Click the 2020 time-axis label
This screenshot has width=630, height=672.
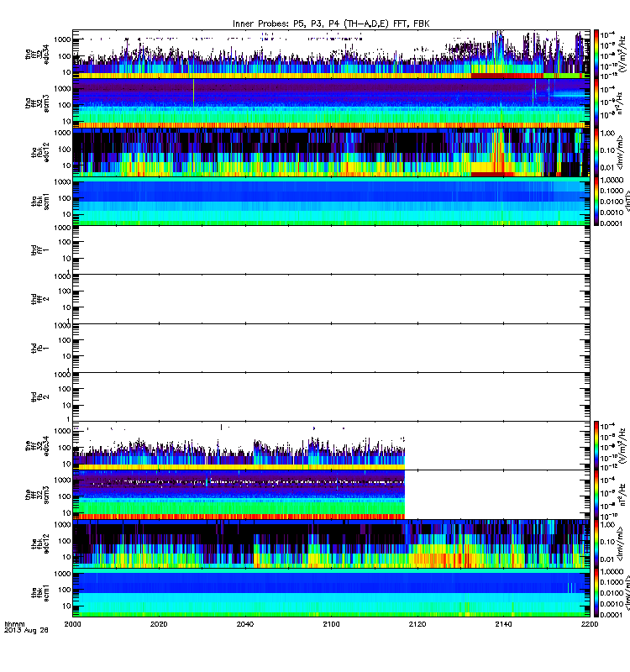[159, 624]
